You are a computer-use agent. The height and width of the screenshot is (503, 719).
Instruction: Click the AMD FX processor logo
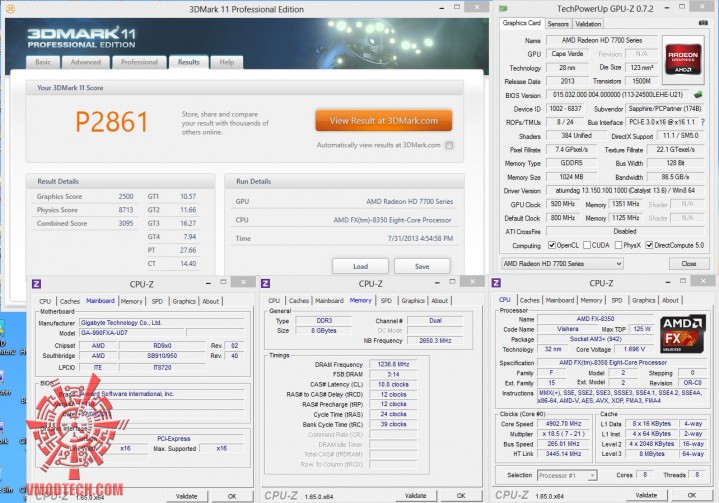tap(682, 333)
